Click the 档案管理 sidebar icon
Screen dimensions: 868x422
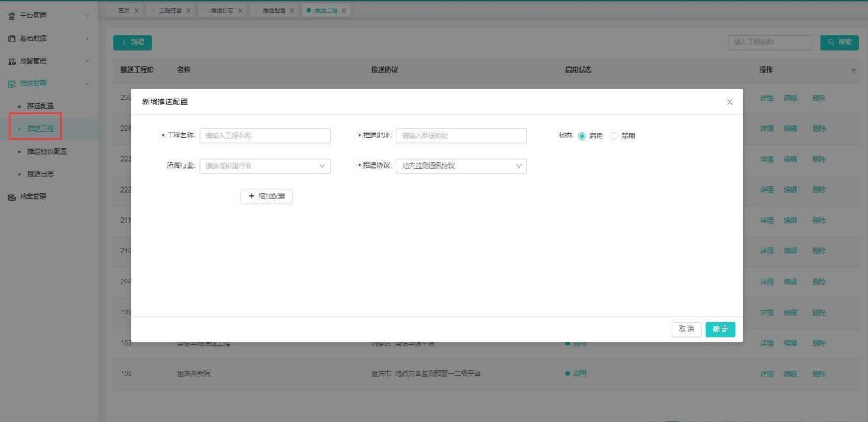tap(12, 197)
